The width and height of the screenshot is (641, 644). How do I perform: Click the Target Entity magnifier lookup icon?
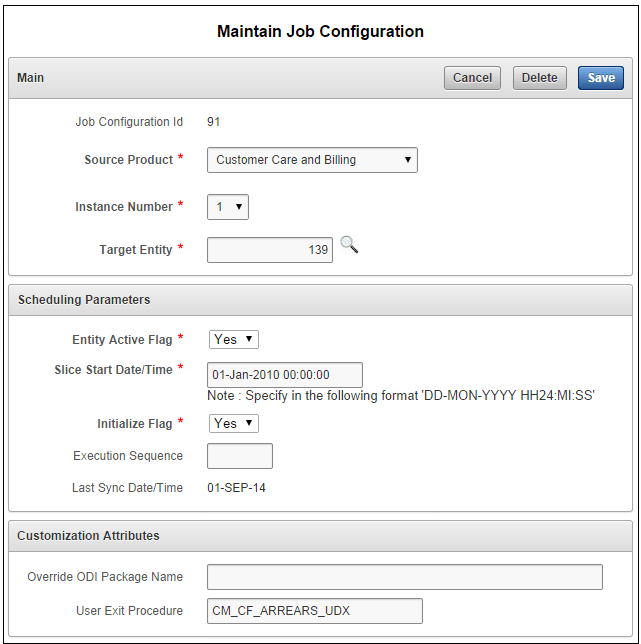(x=349, y=245)
